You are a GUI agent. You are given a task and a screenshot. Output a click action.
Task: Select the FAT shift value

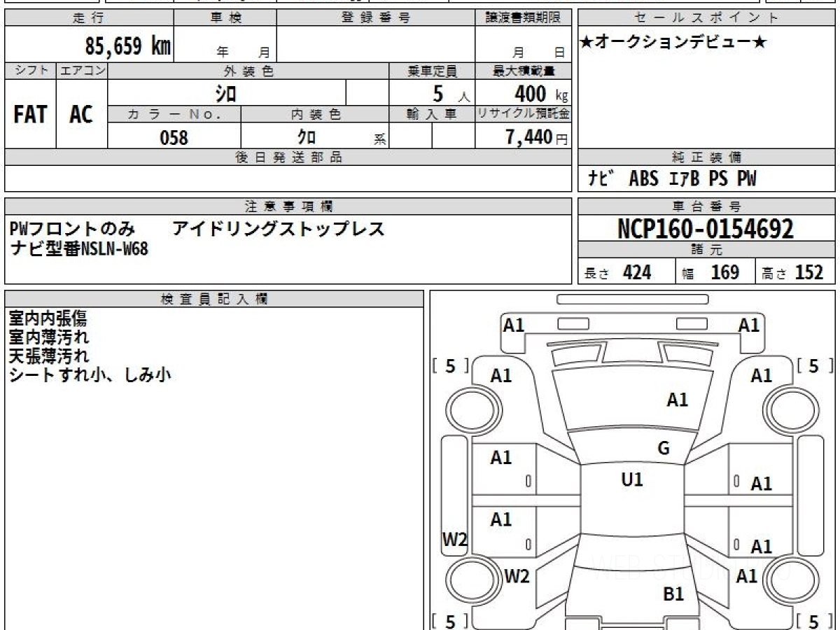[30, 115]
